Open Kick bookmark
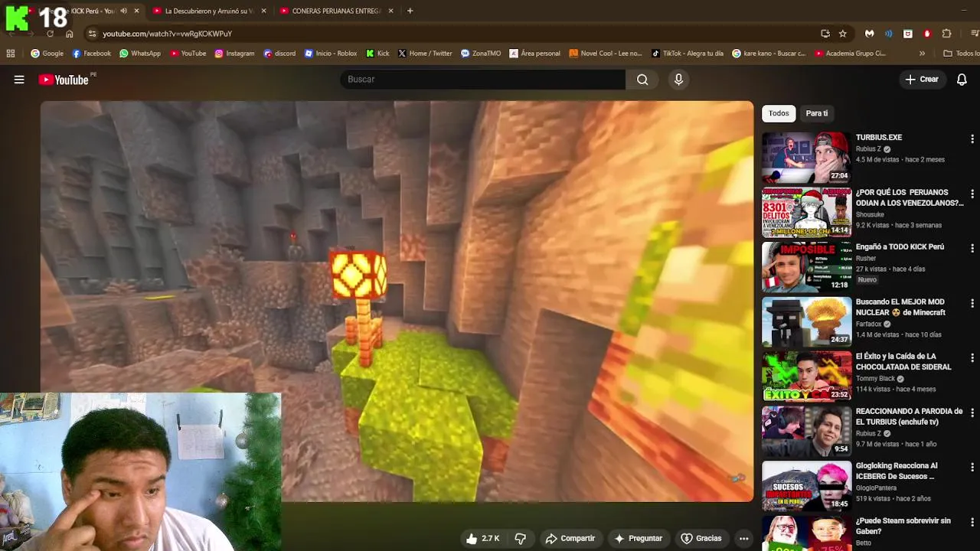The image size is (980, 551). pyautogui.click(x=377, y=54)
